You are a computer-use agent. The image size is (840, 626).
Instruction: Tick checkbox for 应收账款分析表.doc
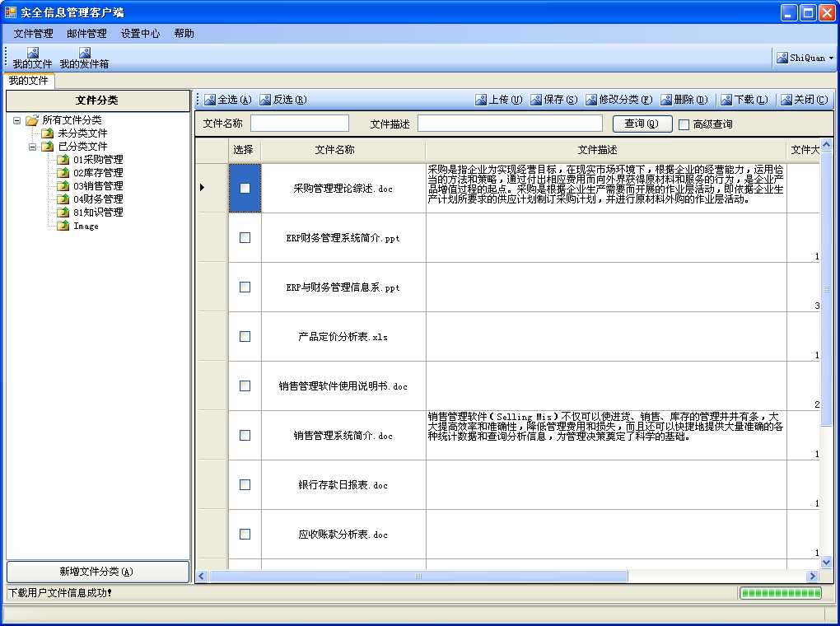(245, 534)
